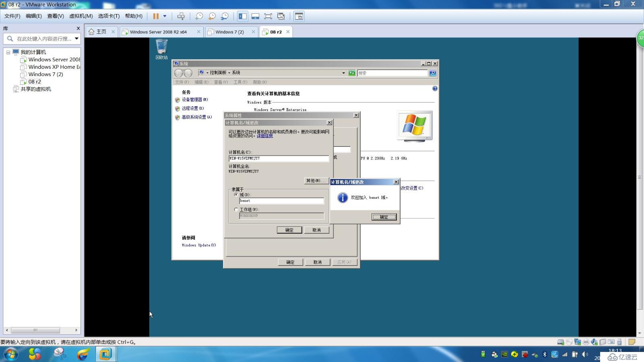Open the 帮助(H) menu in VMware
The height and width of the screenshot is (362, 644).
134,16
